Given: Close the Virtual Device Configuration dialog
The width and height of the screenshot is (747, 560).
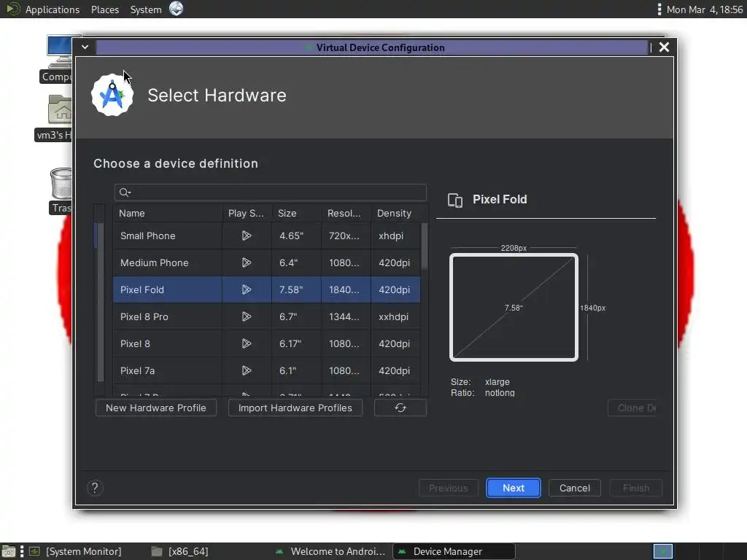Looking at the screenshot, I should tap(664, 47).
